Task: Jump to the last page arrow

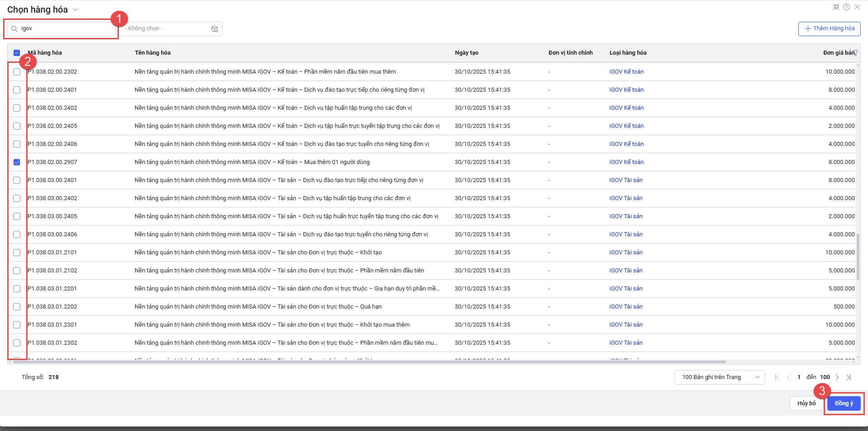Action: tap(849, 377)
